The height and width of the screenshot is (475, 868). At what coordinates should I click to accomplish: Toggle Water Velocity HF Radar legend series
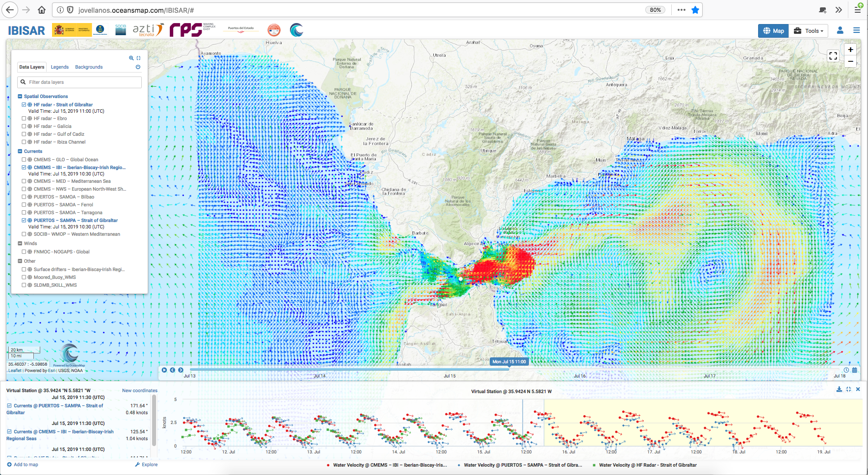pyautogui.click(x=645, y=465)
